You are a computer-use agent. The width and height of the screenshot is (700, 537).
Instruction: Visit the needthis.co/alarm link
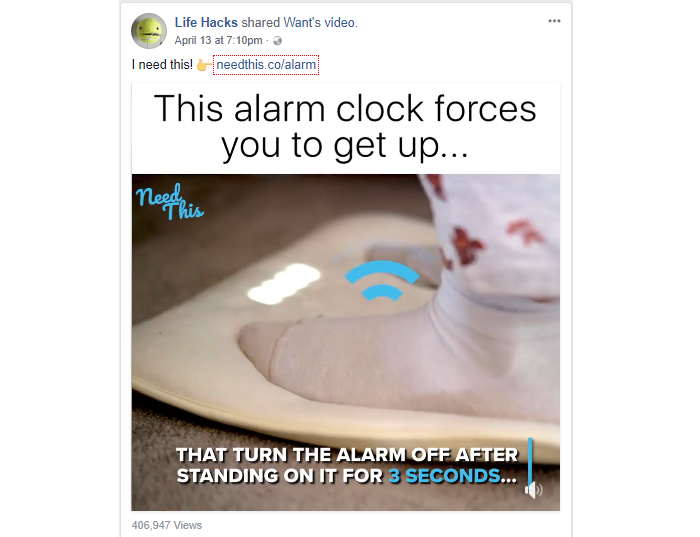(266, 65)
